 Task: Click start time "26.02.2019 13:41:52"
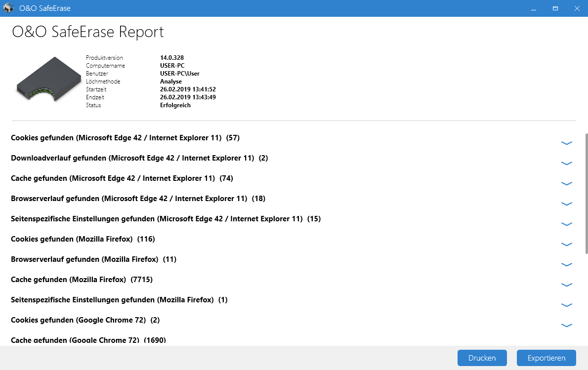[188, 89]
